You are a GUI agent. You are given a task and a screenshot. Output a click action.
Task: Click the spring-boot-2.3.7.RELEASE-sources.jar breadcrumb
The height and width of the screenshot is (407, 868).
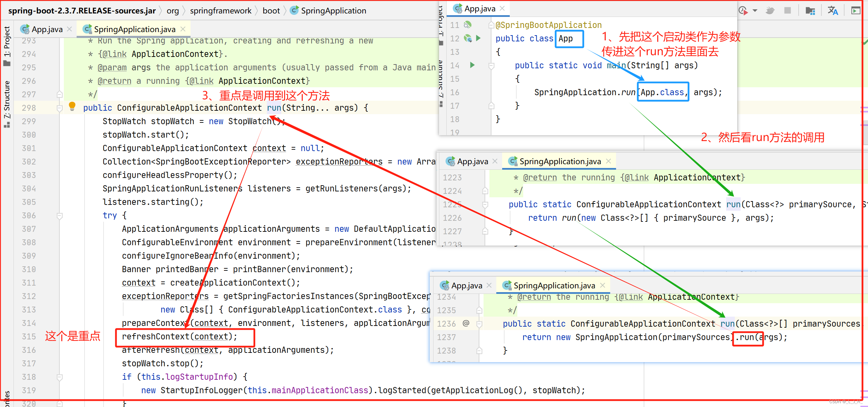(x=82, y=10)
